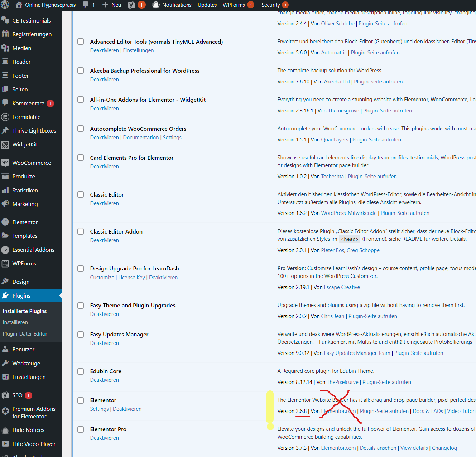Click the Produkte archive box icon
Screen dimensions: 476x457
point(5,176)
